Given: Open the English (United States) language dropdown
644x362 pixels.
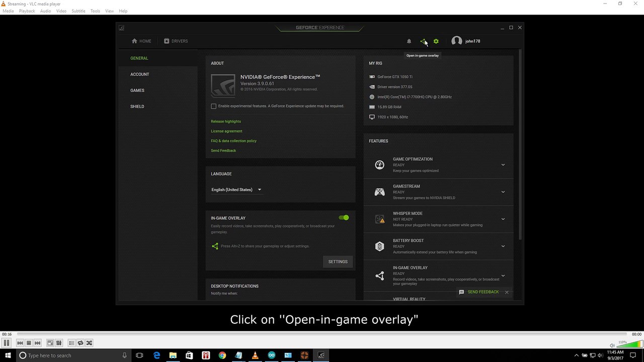Looking at the screenshot, I should click(236, 190).
